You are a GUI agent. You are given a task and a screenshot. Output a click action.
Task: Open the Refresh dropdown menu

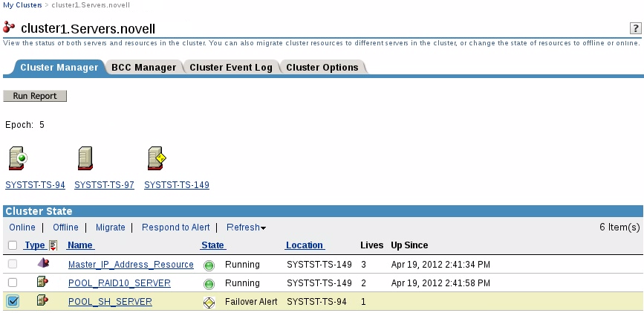tap(246, 228)
